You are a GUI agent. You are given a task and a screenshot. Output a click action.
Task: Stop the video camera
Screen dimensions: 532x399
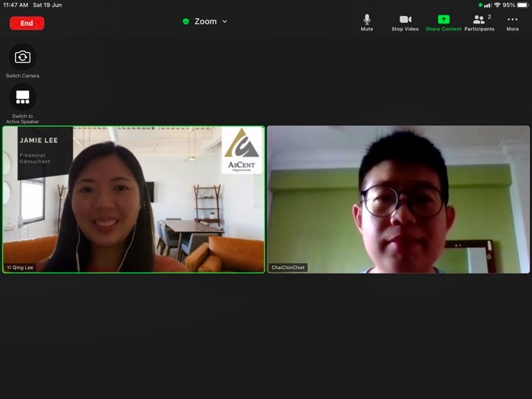tap(405, 22)
